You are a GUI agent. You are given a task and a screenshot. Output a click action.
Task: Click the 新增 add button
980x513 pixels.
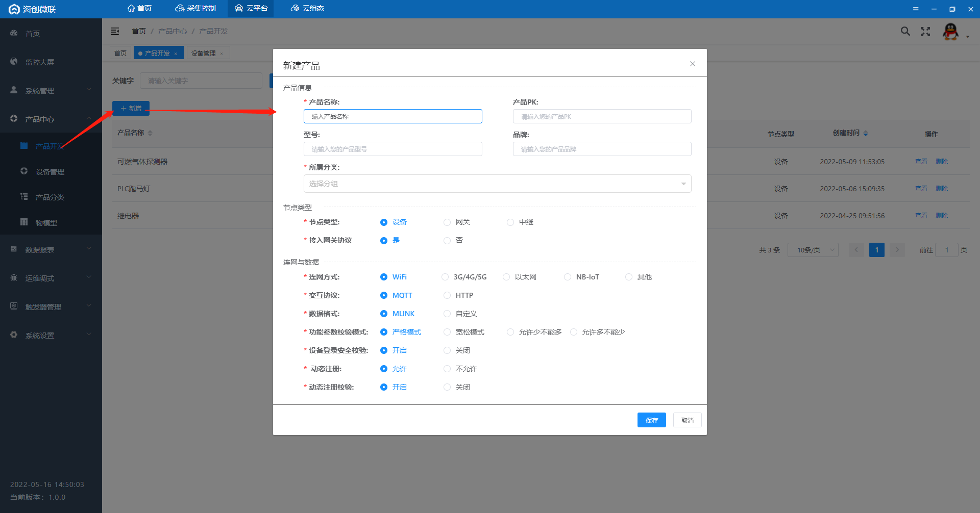pyautogui.click(x=131, y=109)
